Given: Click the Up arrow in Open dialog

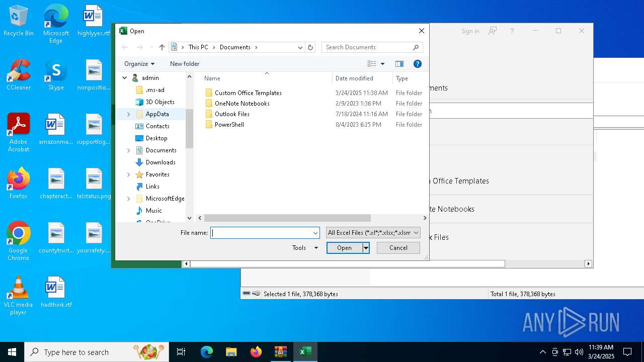Looking at the screenshot, I should 162,47.
